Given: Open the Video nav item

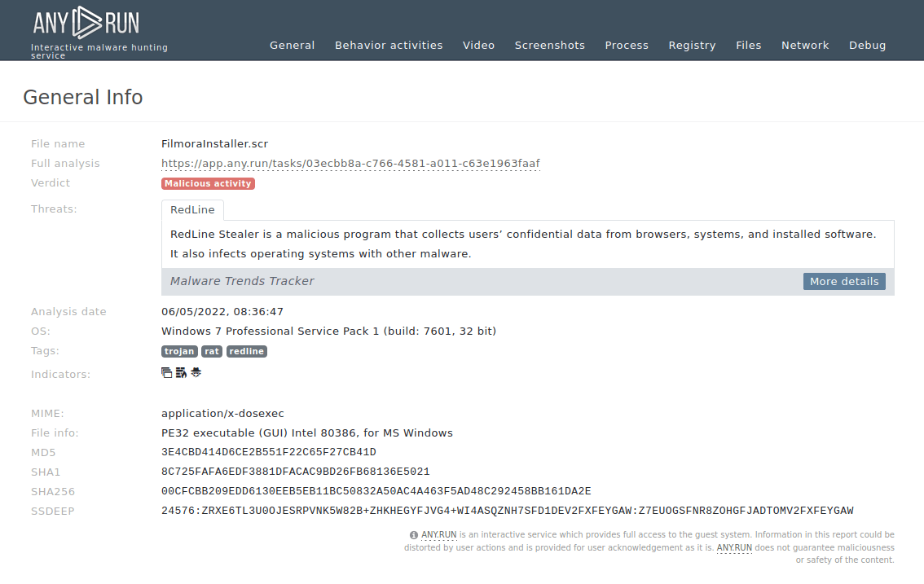Looking at the screenshot, I should click(x=478, y=46).
